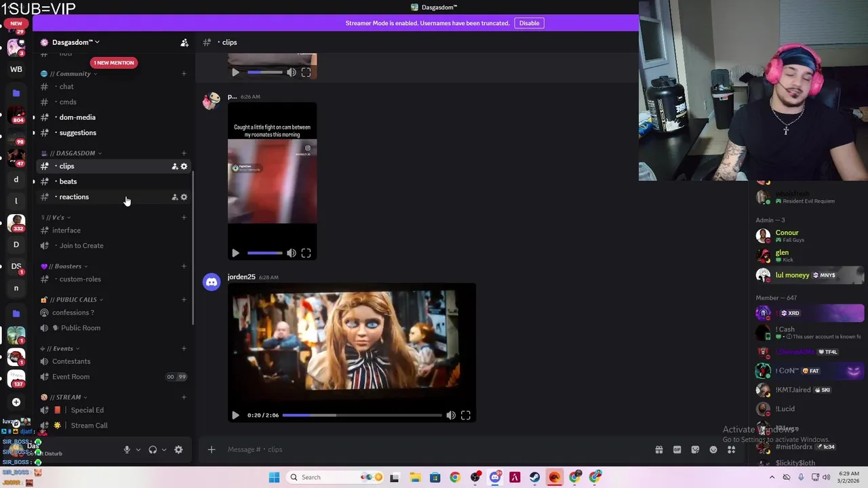Play the roommates fight video
The image size is (868, 488).
[x=235, y=253]
